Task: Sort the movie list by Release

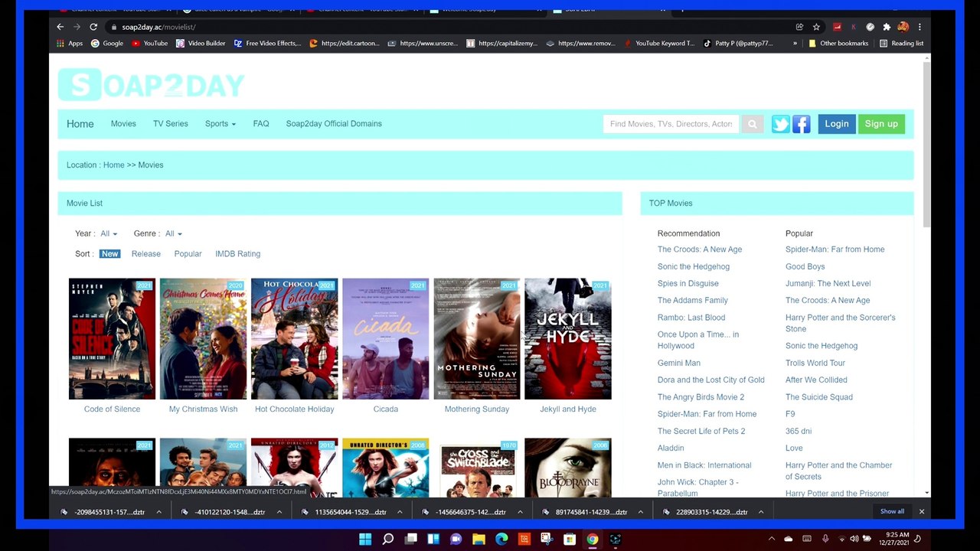Action: (146, 254)
